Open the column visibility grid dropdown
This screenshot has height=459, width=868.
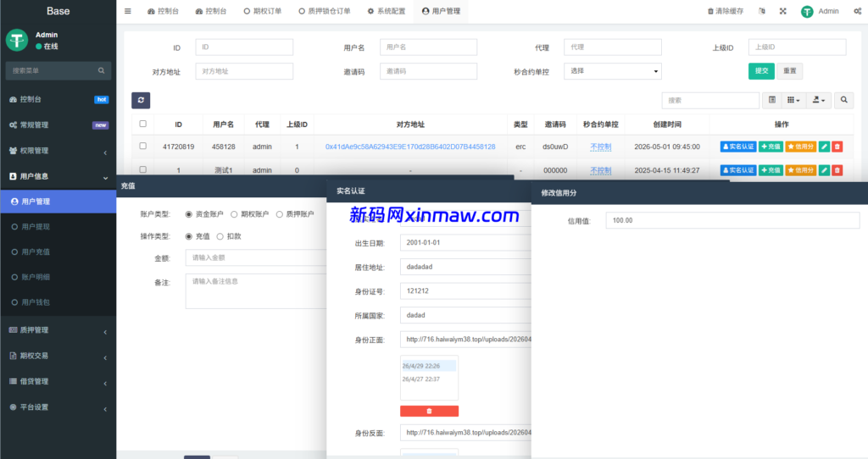coord(793,100)
